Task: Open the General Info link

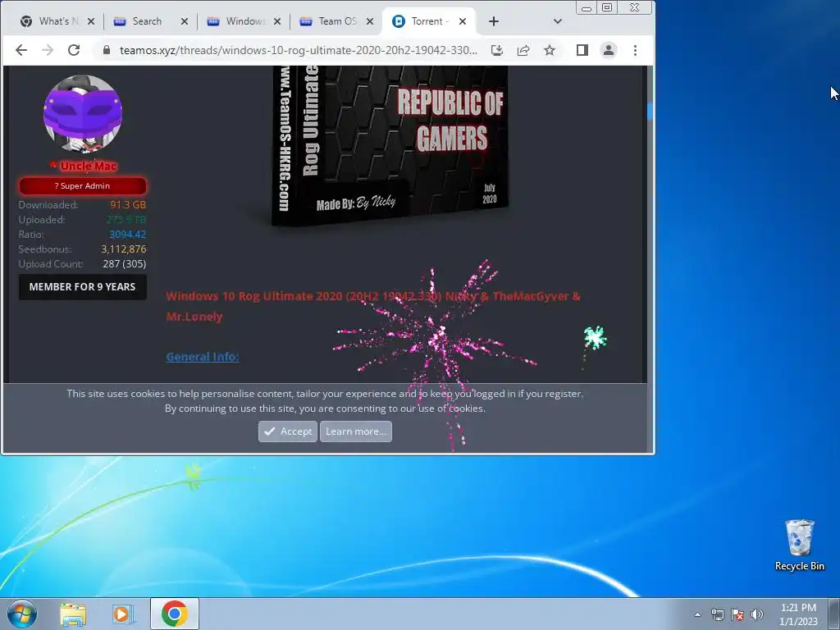Action: pyautogui.click(x=203, y=357)
